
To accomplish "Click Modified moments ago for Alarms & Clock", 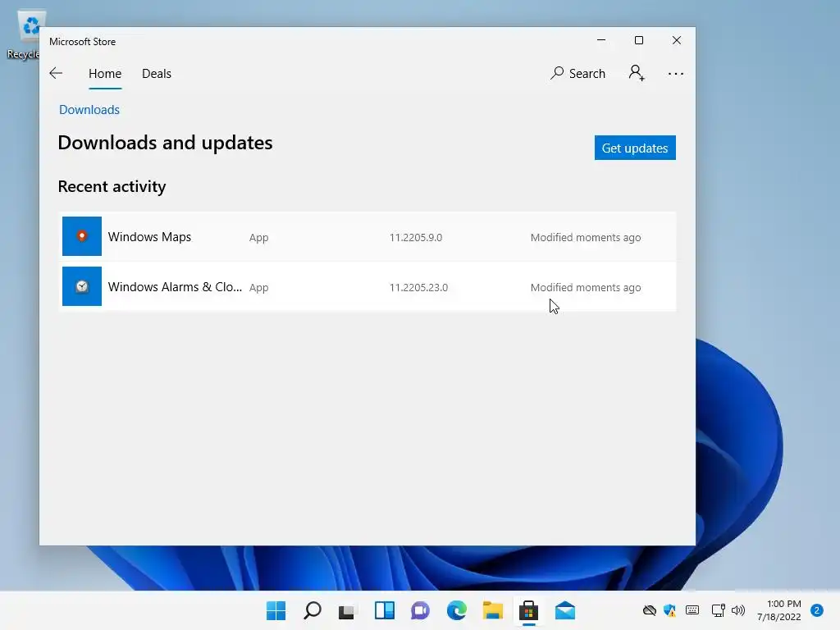I will click(586, 288).
